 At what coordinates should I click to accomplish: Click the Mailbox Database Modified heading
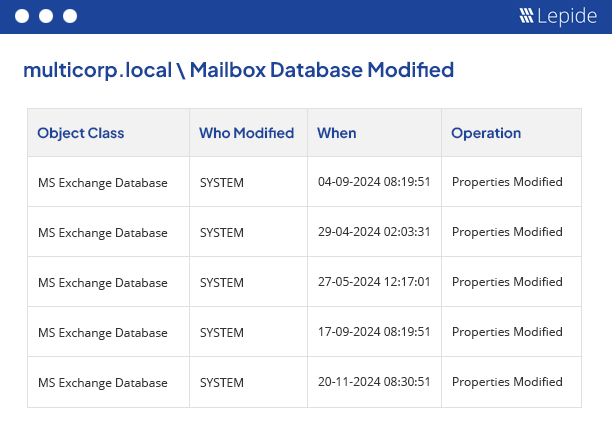click(238, 70)
